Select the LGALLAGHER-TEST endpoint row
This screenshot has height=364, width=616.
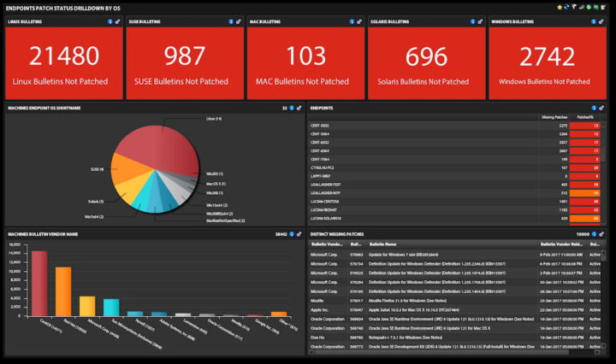455,185
